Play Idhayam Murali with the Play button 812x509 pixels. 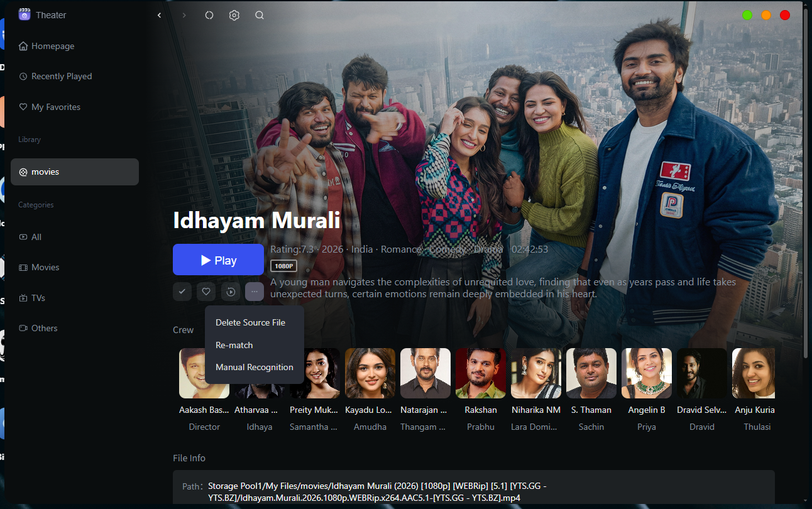(x=218, y=260)
